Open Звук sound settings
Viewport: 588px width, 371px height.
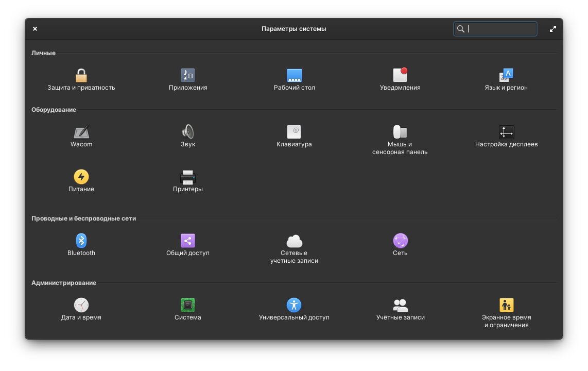click(x=188, y=132)
